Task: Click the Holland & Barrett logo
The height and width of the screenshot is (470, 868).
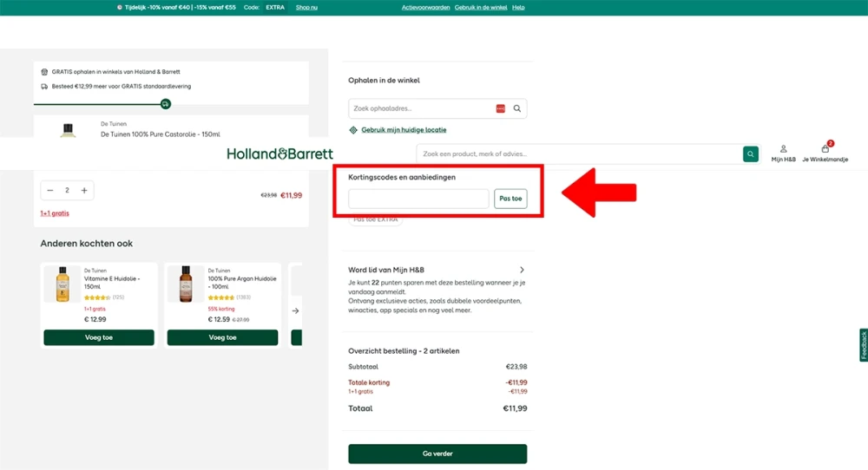Action: point(279,154)
